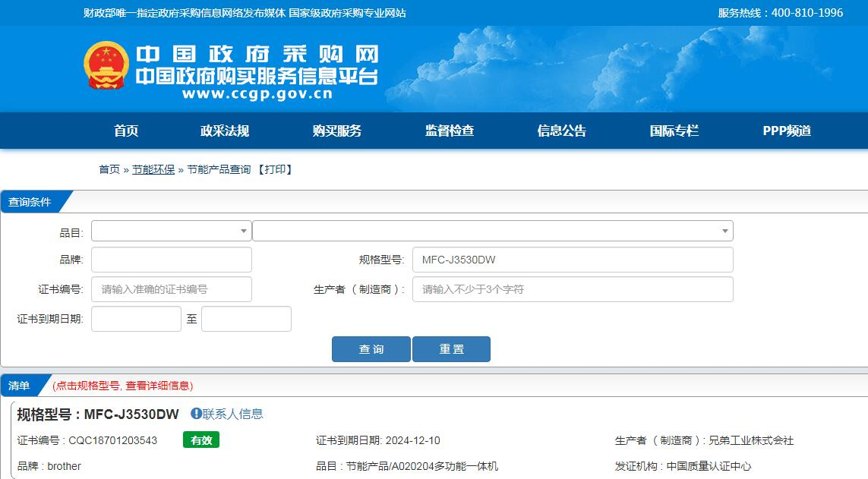Click issuing body text 中国质量认证中心
This screenshot has width=868, height=479.
[x=709, y=466]
